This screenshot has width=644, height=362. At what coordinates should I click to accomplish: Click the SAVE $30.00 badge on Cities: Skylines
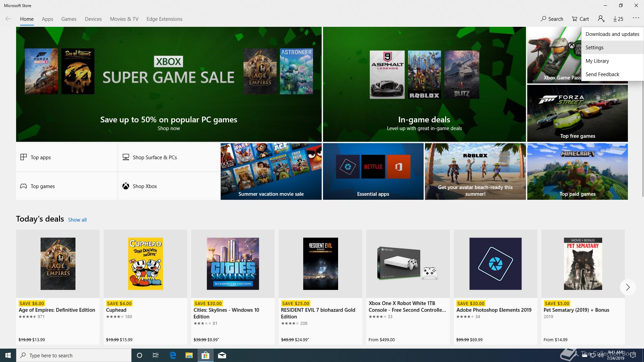click(208, 303)
